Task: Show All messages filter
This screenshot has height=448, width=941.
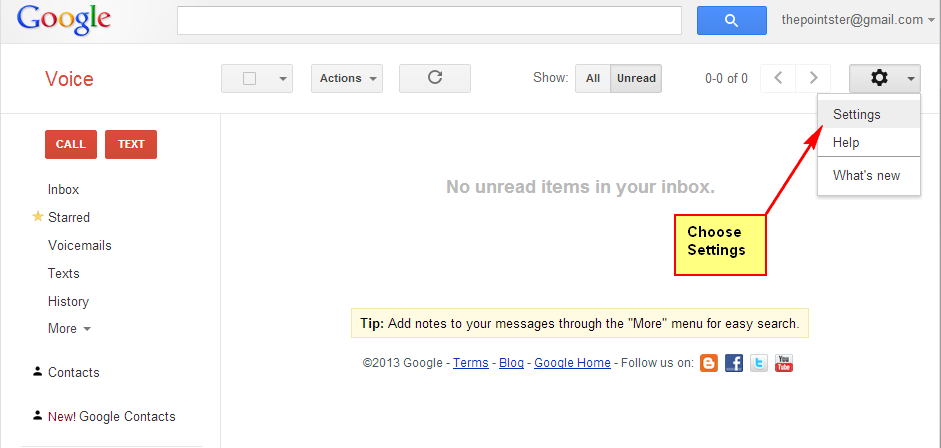Action: click(593, 79)
